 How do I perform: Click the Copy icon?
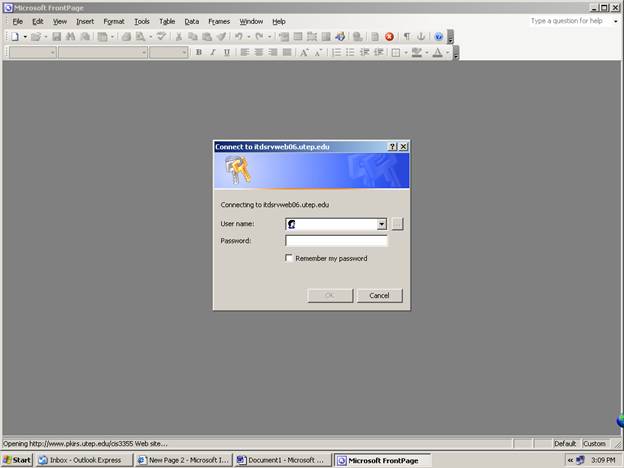pos(193,37)
